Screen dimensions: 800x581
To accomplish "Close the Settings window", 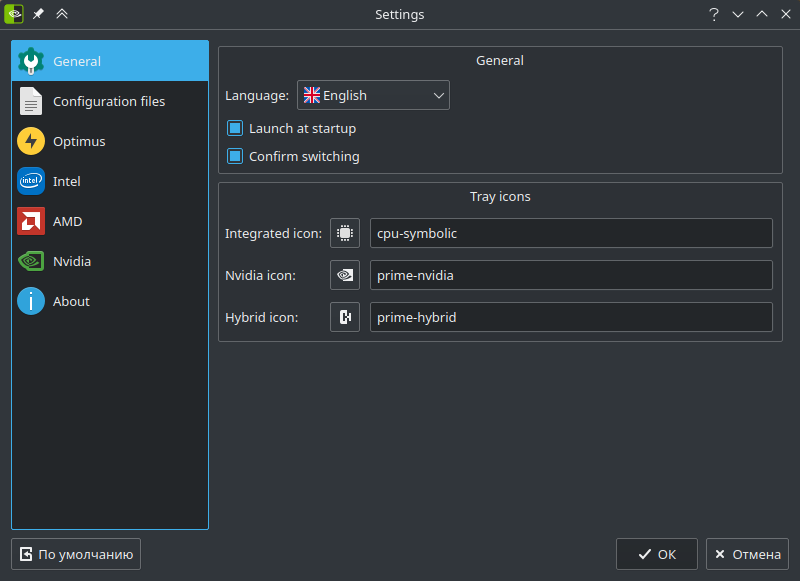I will (x=786, y=14).
